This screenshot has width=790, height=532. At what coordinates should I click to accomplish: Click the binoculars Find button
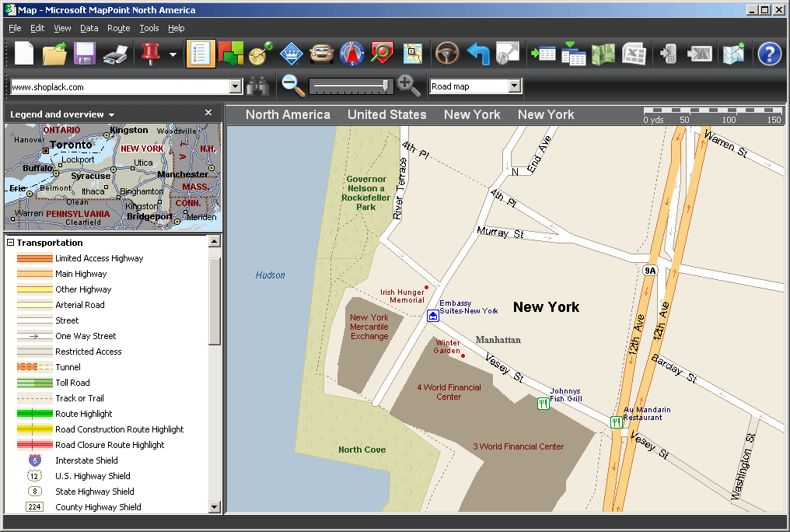pyautogui.click(x=257, y=86)
